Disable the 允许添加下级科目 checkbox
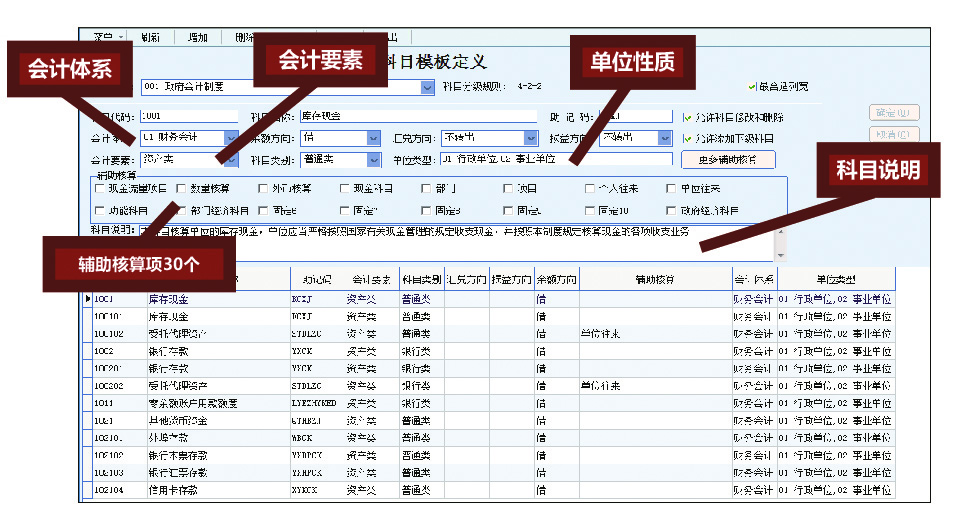This screenshot has width=953, height=530. click(x=686, y=138)
